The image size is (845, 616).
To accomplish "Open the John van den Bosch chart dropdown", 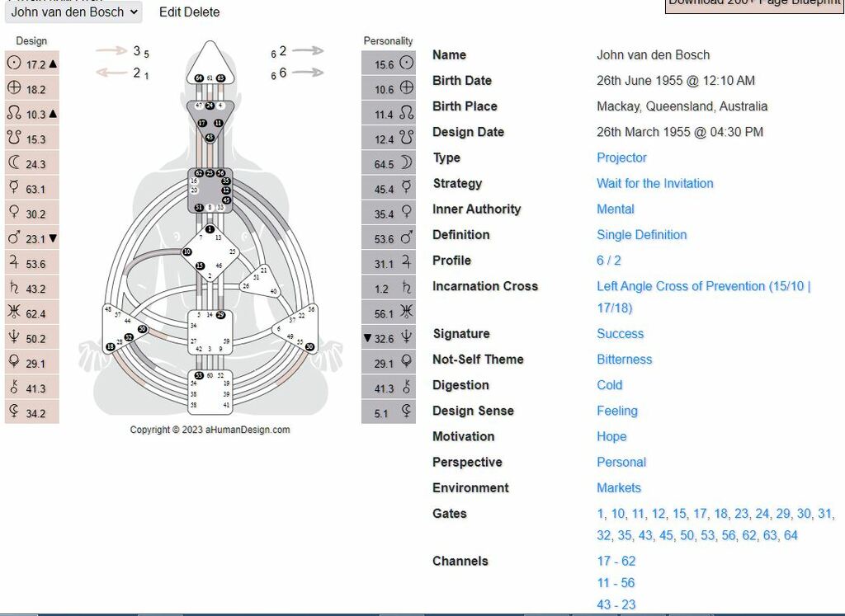I will 73,12.
